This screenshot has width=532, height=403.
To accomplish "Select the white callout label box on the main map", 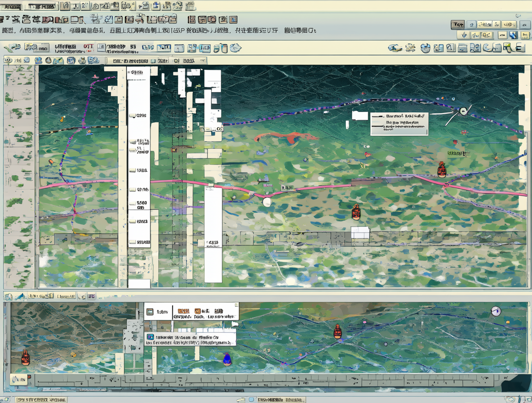I will tap(399, 124).
